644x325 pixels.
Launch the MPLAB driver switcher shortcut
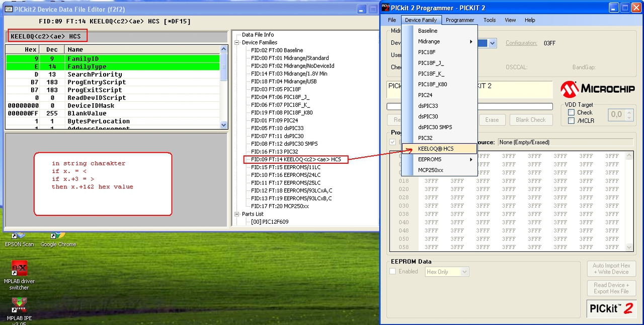[x=19, y=275]
